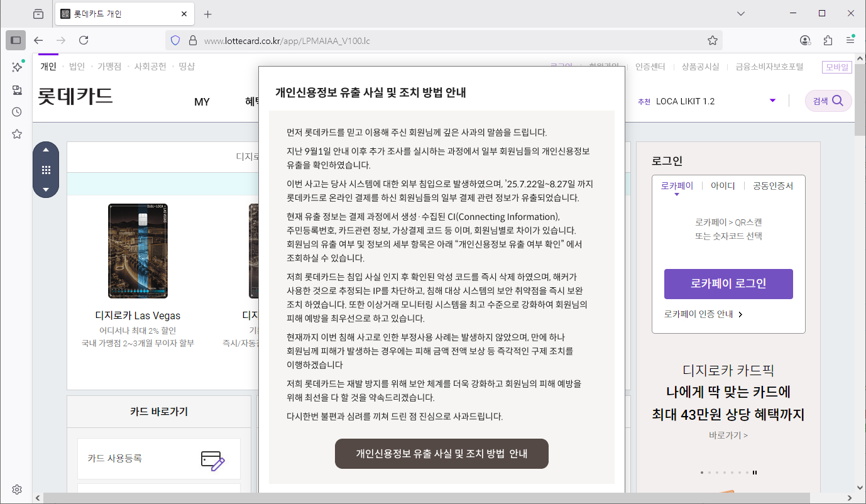Open the sidebar history clock icon
The width and height of the screenshot is (866, 504).
[x=17, y=112]
